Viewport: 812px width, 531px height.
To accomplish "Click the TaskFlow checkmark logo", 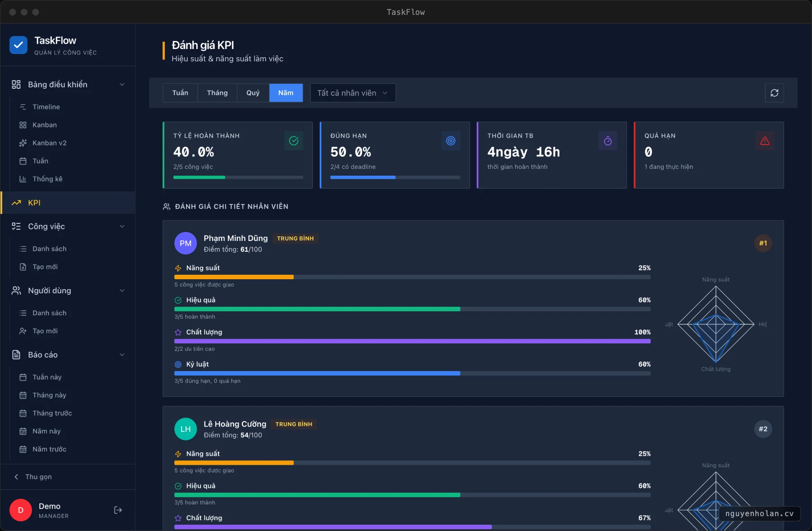I will pyautogui.click(x=18, y=45).
